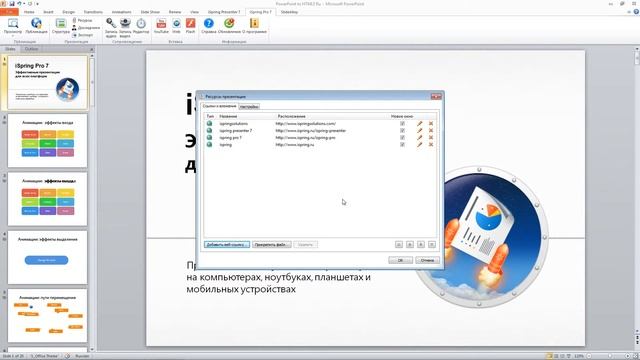
Task: Edit the ispring presenter 7 link with its pencil
Action: coord(419,130)
